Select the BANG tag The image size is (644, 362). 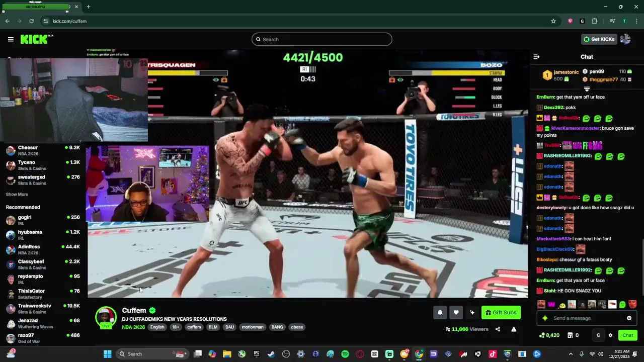point(277,327)
